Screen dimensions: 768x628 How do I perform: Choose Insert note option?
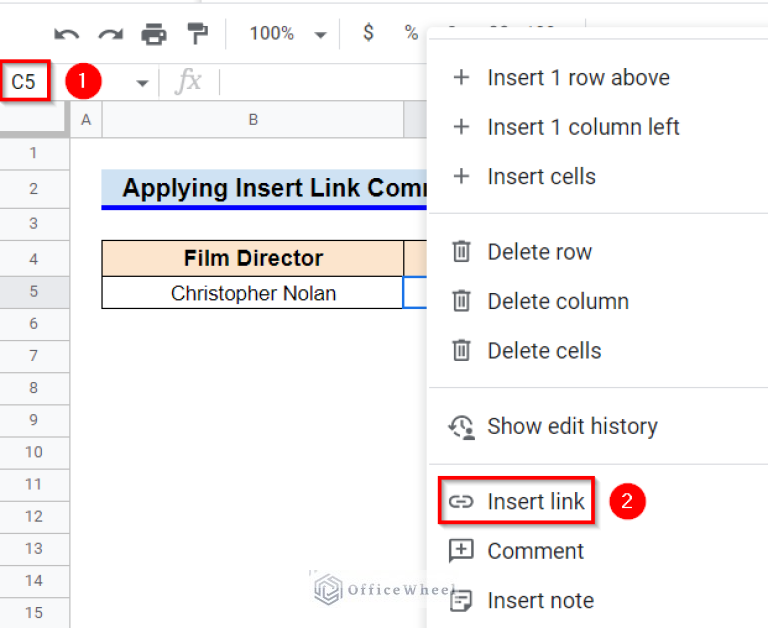click(540, 600)
